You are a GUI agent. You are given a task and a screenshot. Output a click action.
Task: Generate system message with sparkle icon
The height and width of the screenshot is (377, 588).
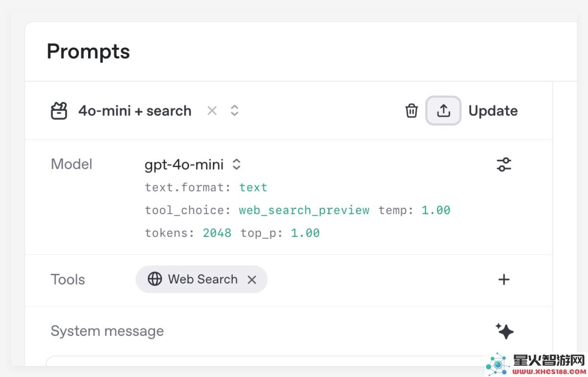click(504, 331)
